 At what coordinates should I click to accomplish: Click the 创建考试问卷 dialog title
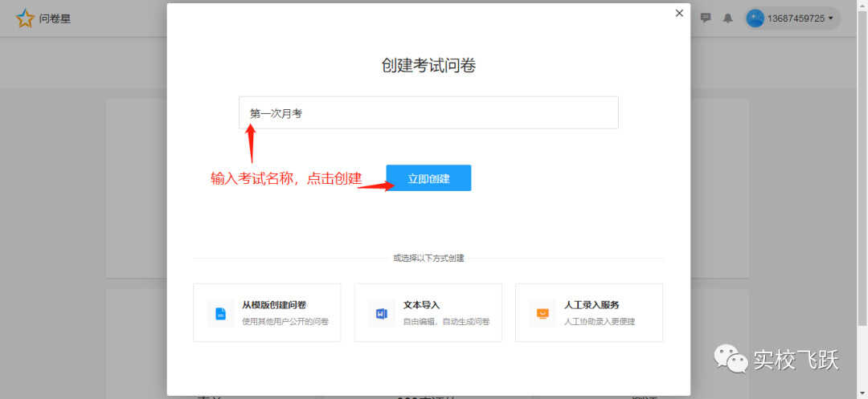point(428,66)
